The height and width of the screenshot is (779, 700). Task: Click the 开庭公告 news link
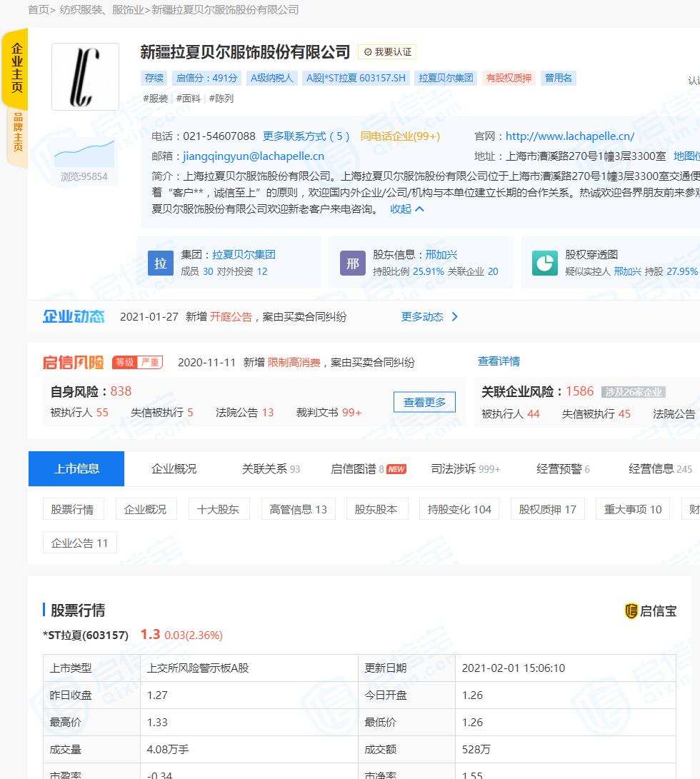231,316
